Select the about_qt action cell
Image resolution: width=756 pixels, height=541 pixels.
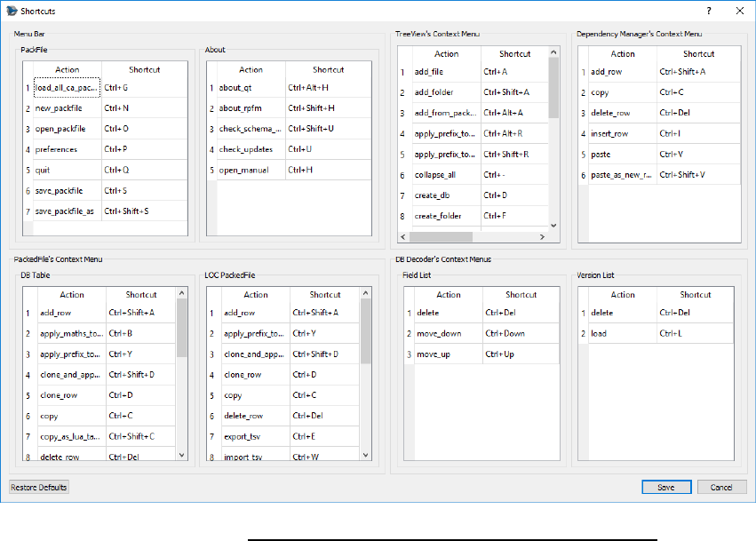tap(251, 87)
